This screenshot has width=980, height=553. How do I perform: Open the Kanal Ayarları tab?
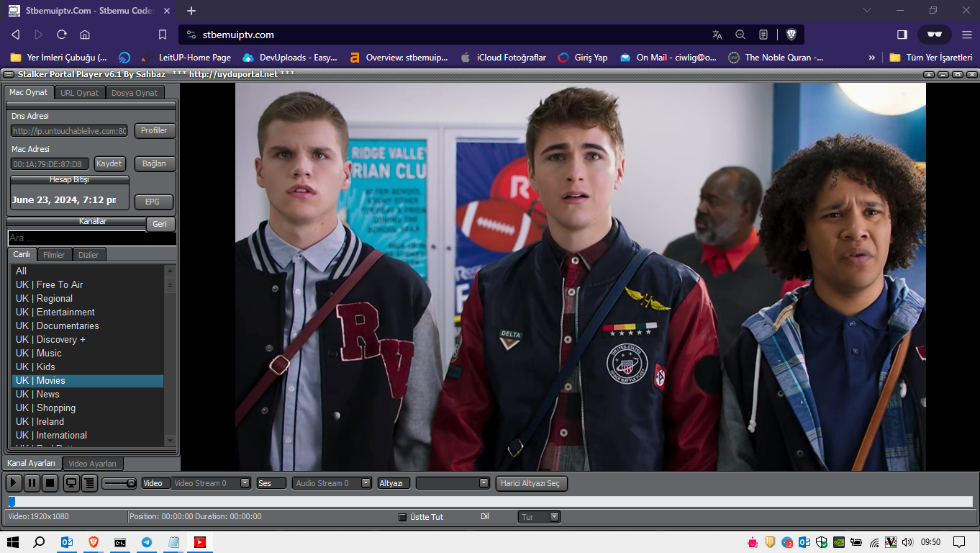(x=32, y=463)
